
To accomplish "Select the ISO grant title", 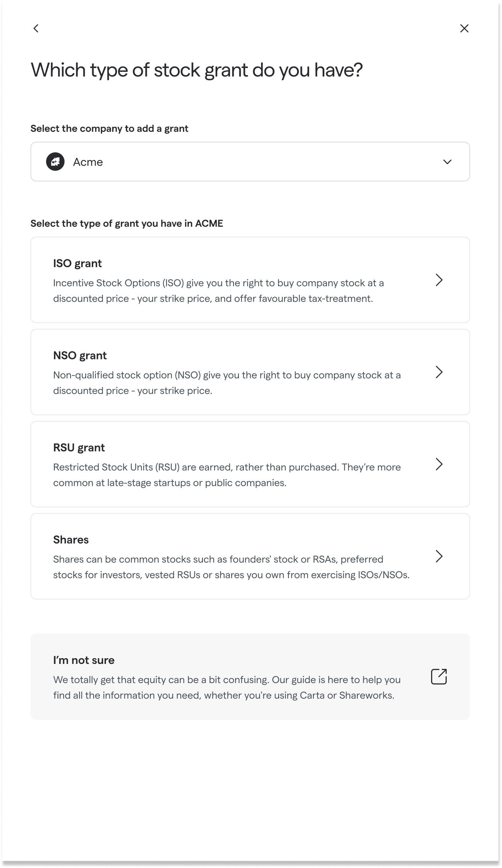I will tap(77, 264).
